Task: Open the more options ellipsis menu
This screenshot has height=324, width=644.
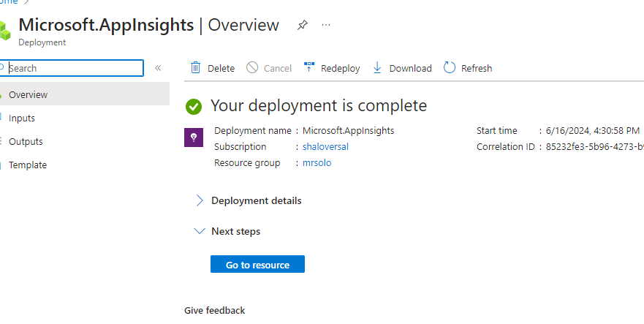Action: point(326,25)
